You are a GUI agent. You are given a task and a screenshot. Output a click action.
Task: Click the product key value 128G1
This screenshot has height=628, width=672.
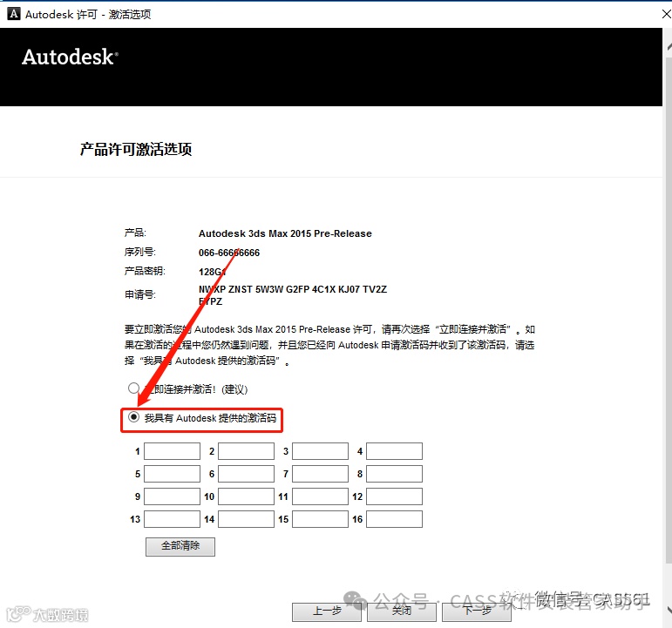coord(212,272)
